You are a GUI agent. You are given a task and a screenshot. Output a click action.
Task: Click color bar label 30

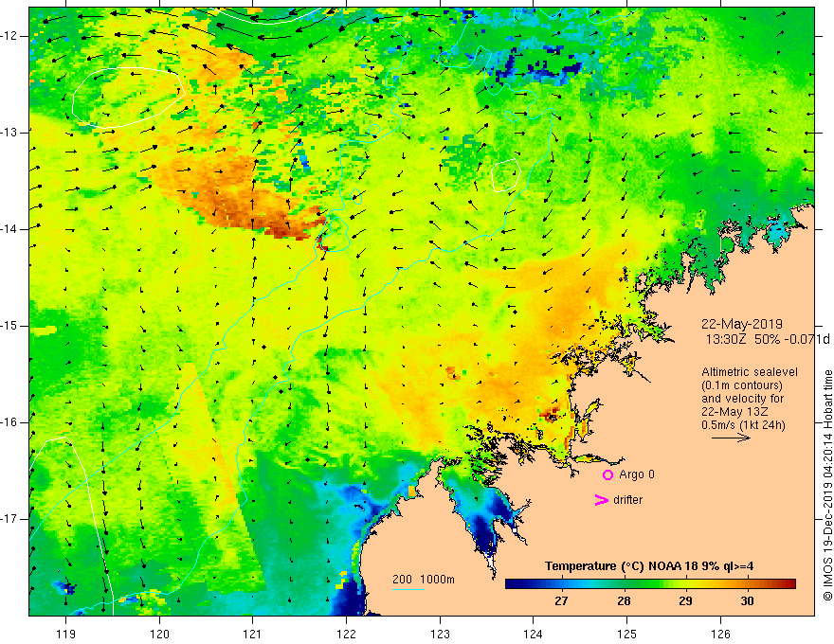[x=748, y=601]
